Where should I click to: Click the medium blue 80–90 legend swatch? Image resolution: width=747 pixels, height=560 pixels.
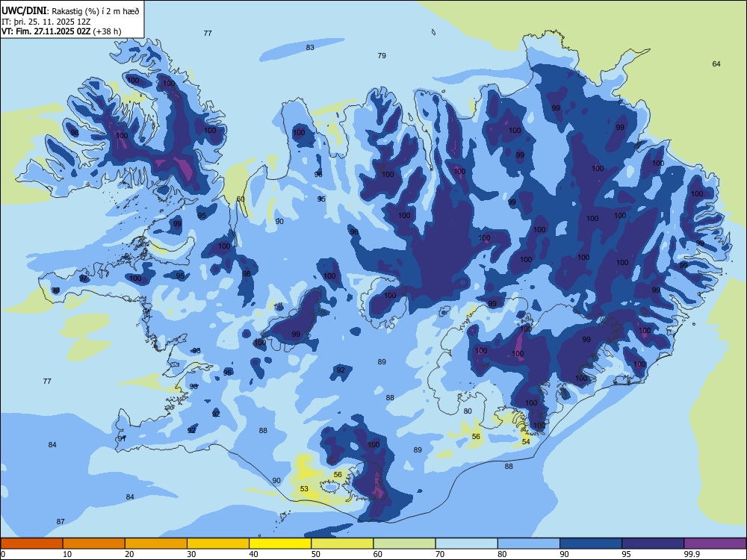[529, 544]
